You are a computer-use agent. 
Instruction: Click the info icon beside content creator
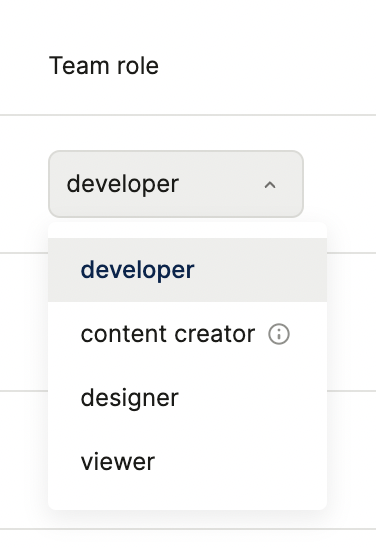(279, 334)
